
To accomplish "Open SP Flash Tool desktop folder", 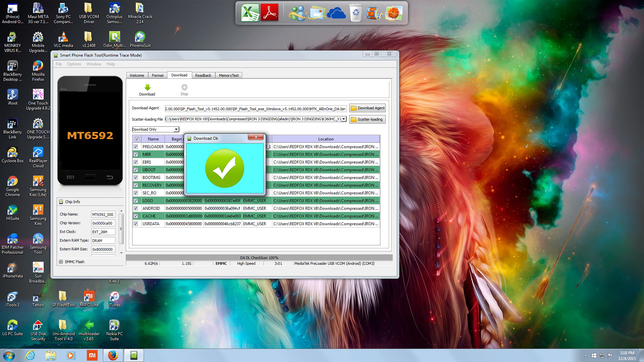I will [63, 299].
